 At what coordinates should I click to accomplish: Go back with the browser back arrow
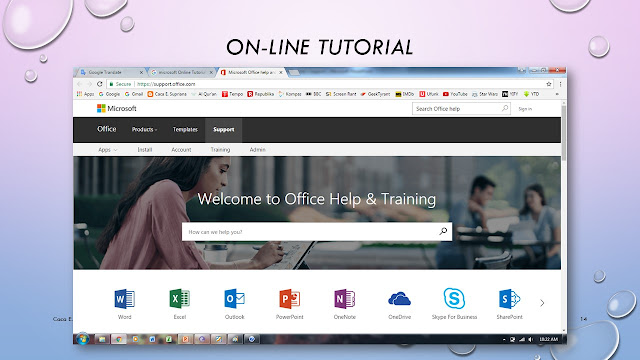(x=80, y=84)
